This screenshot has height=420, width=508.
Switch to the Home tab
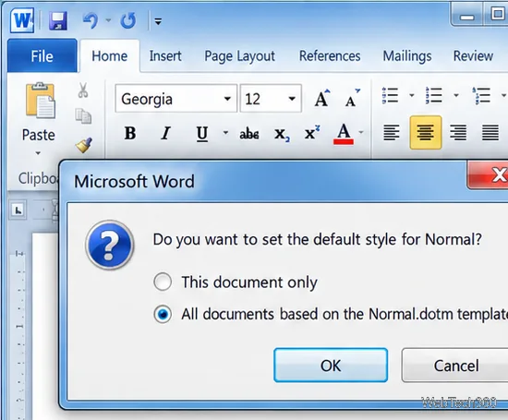[x=110, y=56]
